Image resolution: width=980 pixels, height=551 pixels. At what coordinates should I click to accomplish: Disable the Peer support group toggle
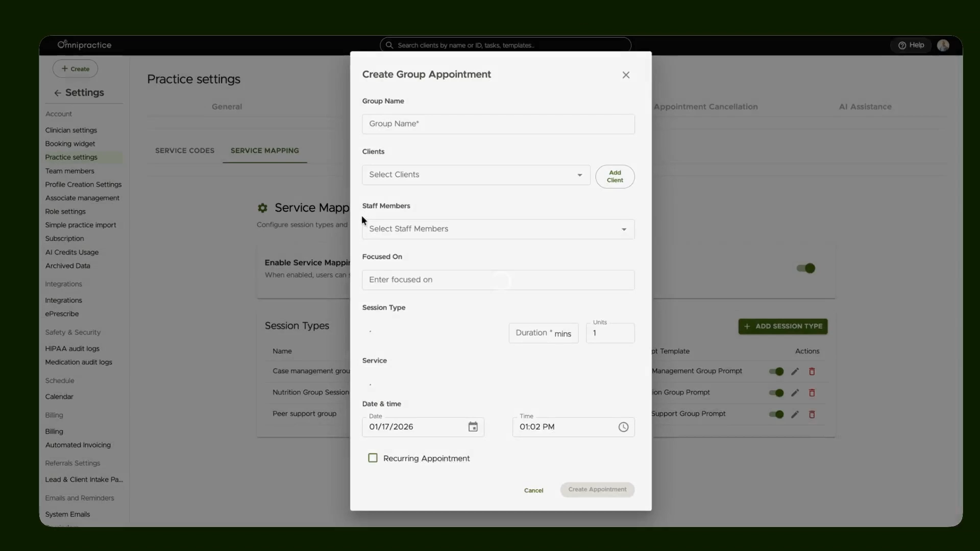776,414
